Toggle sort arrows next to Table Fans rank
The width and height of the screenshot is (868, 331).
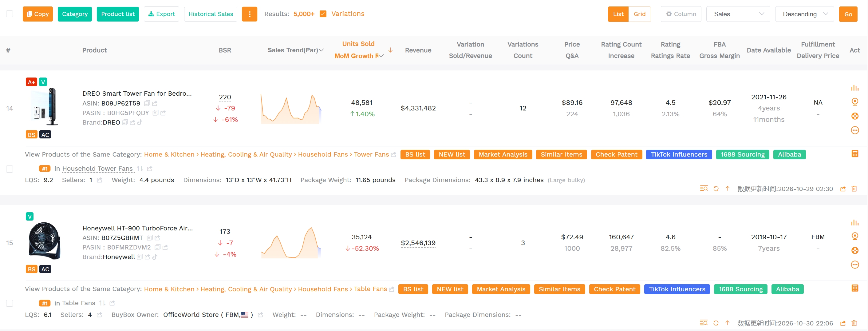click(x=102, y=303)
